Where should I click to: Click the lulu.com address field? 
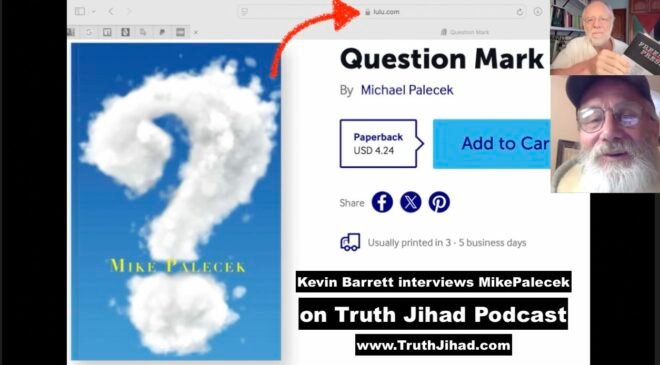click(x=382, y=12)
